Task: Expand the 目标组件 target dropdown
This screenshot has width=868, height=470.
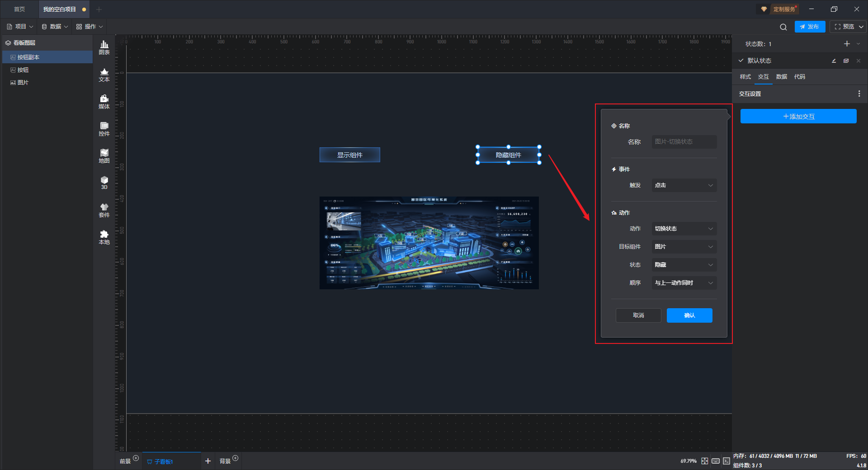Action: [684, 247]
